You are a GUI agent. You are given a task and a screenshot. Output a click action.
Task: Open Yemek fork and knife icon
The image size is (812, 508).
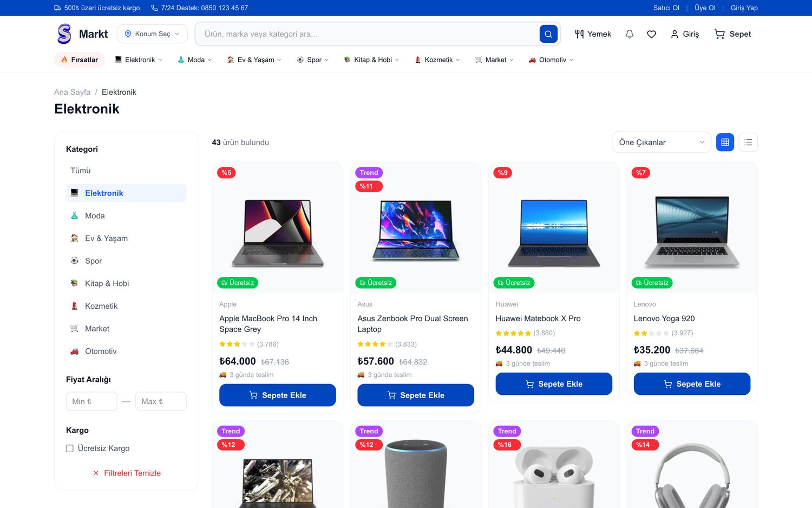click(x=579, y=34)
